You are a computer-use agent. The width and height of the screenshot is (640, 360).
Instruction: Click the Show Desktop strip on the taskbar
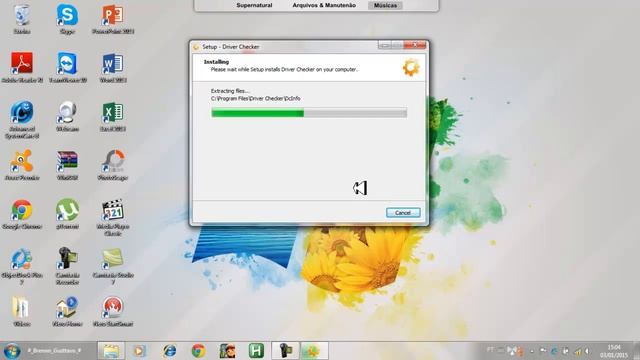(636, 351)
